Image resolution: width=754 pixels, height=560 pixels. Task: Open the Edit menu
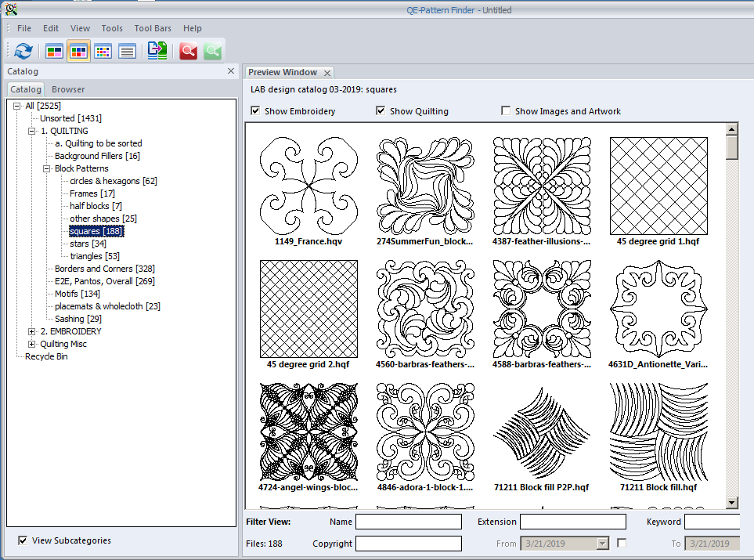50,28
